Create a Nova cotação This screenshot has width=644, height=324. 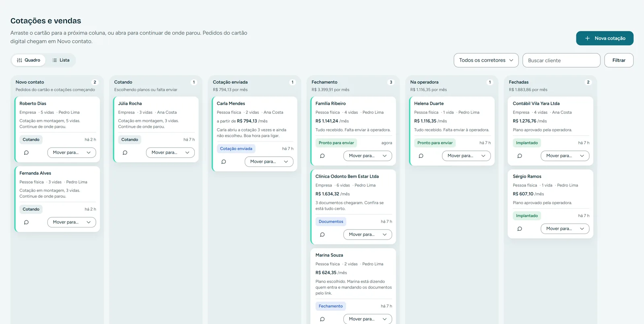pos(605,38)
